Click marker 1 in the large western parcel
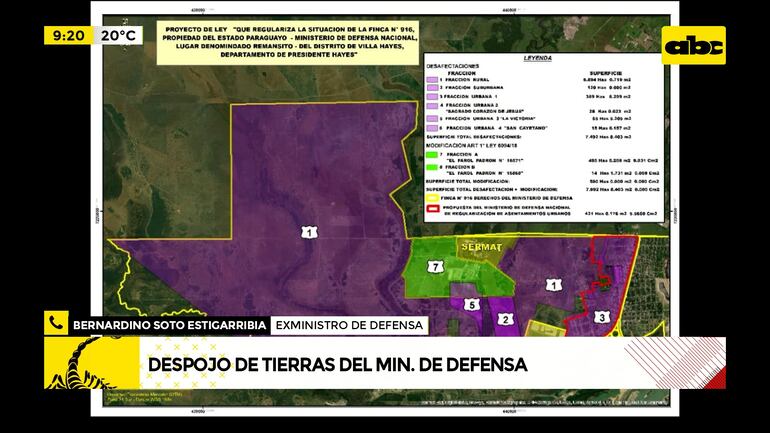The height and width of the screenshot is (433, 770). click(x=309, y=232)
